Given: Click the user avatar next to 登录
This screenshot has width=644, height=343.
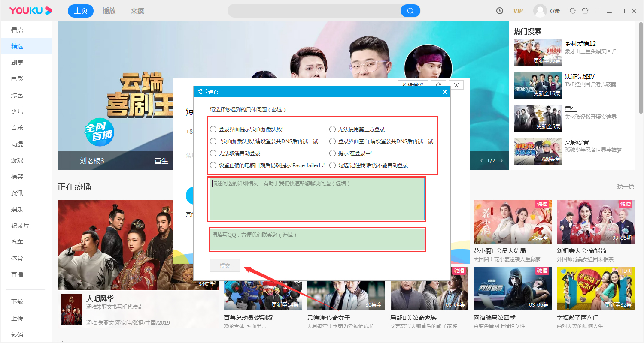Looking at the screenshot, I should click(x=540, y=10).
